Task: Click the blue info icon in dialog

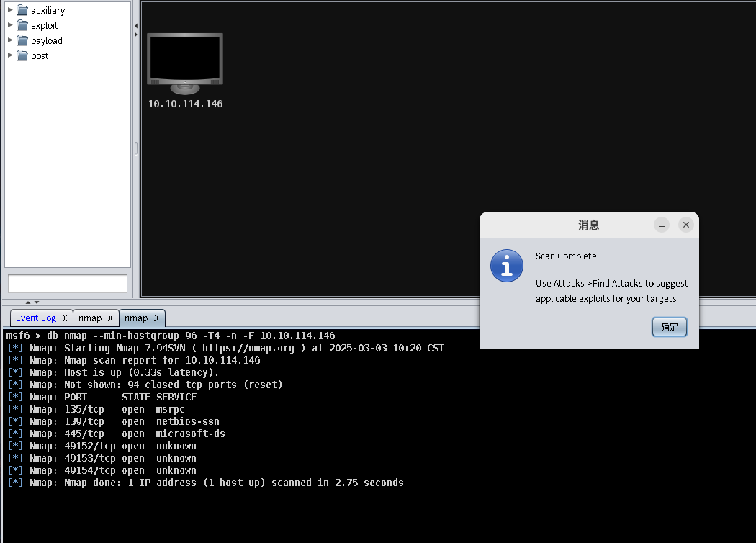Action: tap(506, 266)
